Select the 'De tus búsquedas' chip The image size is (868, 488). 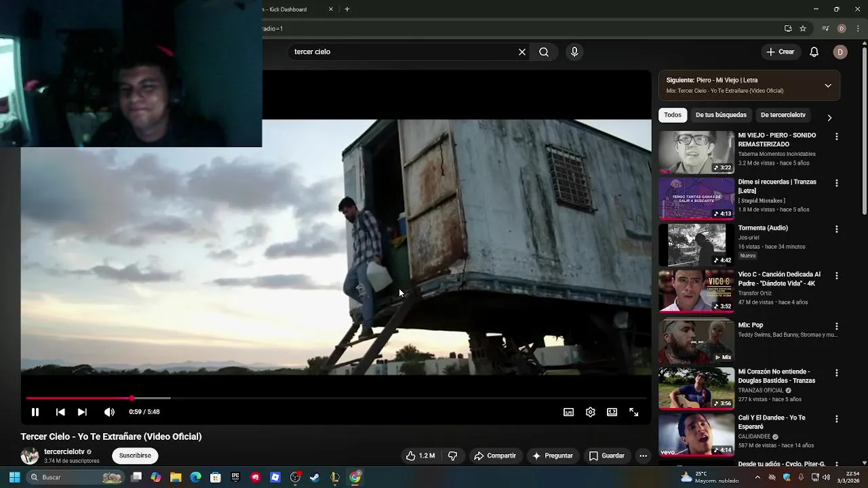(x=721, y=115)
